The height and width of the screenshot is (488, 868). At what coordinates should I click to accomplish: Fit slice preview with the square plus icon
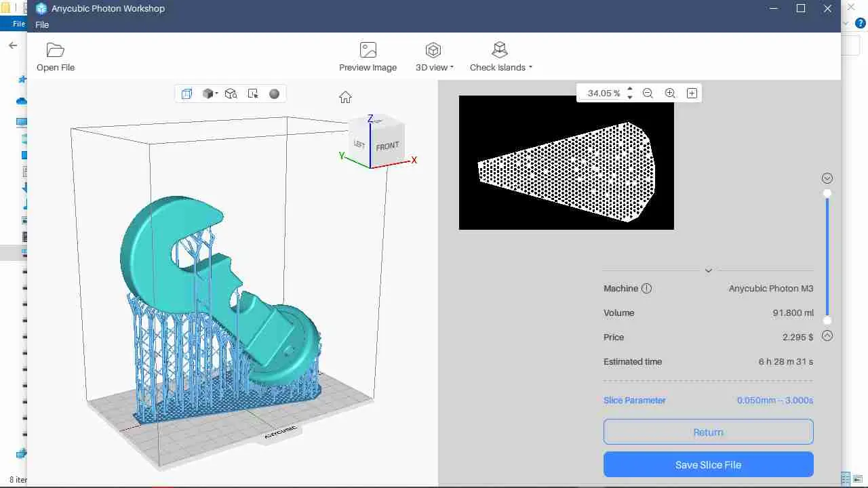click(x=692, y=93)
